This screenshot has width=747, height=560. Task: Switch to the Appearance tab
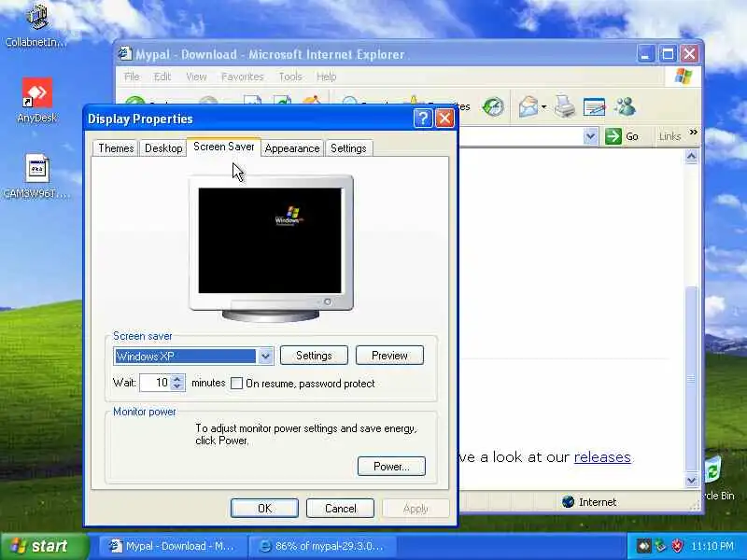292,148
